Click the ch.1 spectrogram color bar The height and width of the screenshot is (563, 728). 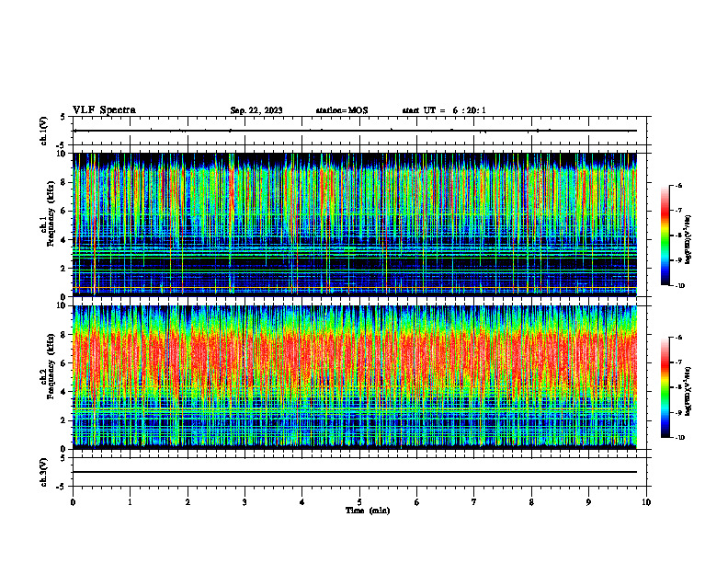point(665,236)
